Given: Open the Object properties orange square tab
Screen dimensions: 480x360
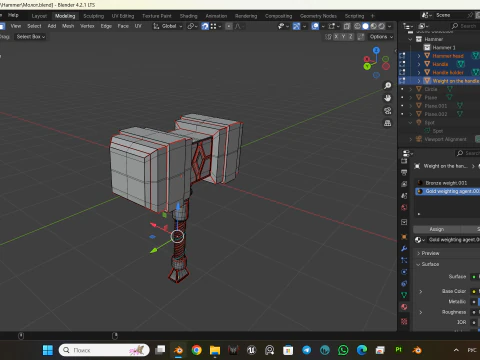Looking at the screenshot, I should tap(404, 237).
